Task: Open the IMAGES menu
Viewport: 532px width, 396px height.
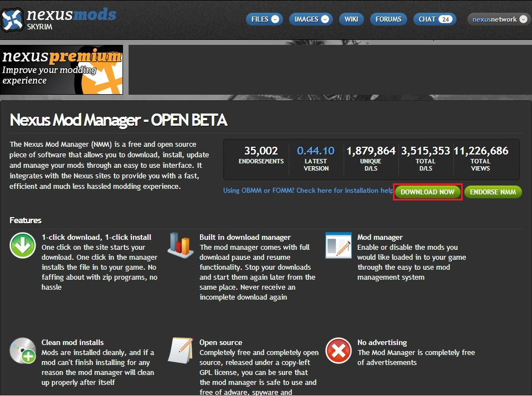Action: pos(311,19)
